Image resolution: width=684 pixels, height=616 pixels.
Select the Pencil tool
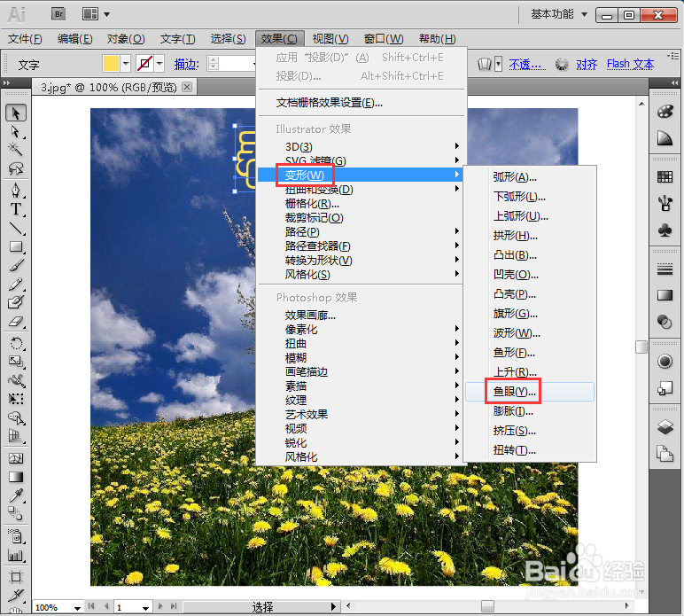tap(16, 284)
